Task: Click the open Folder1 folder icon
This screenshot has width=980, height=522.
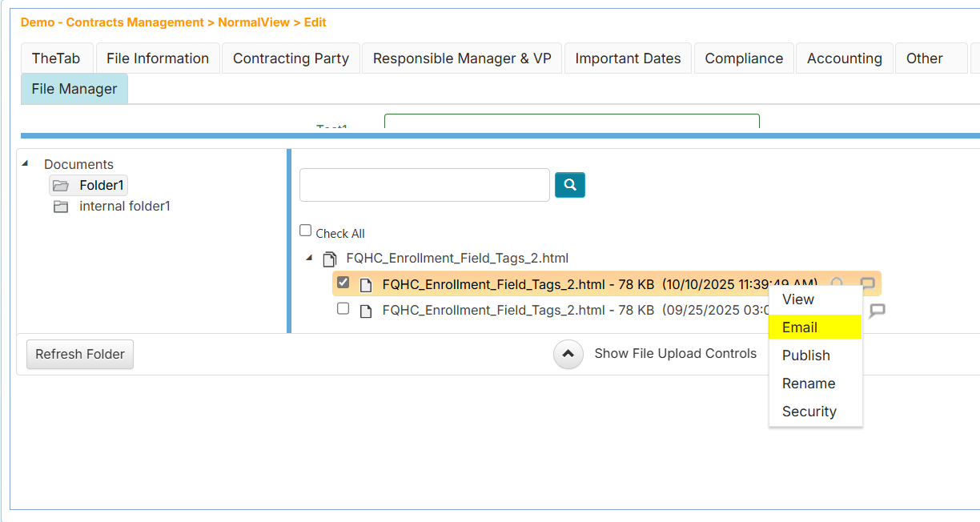Action: 60,186
